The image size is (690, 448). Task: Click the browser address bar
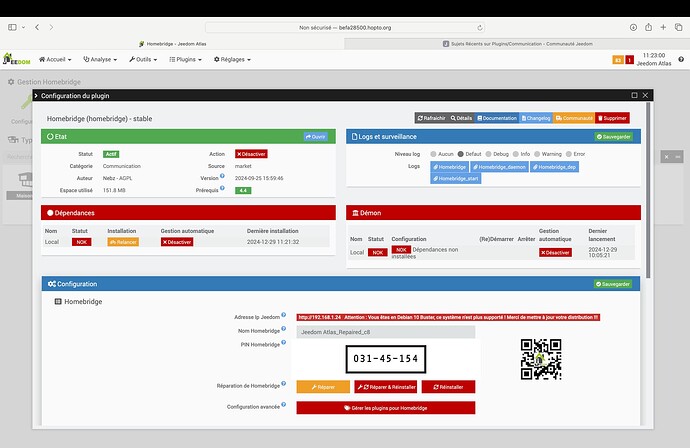click(x=345, y=28)
